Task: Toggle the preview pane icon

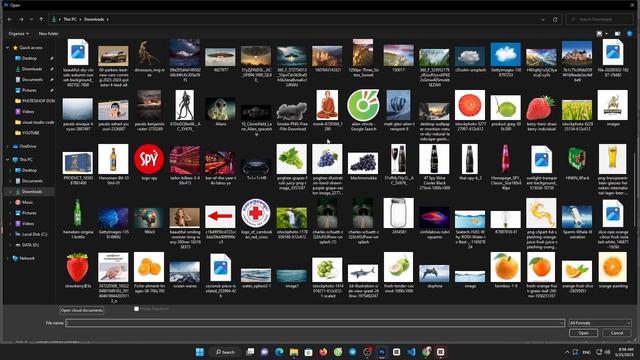Action: (x=618, y=33)
